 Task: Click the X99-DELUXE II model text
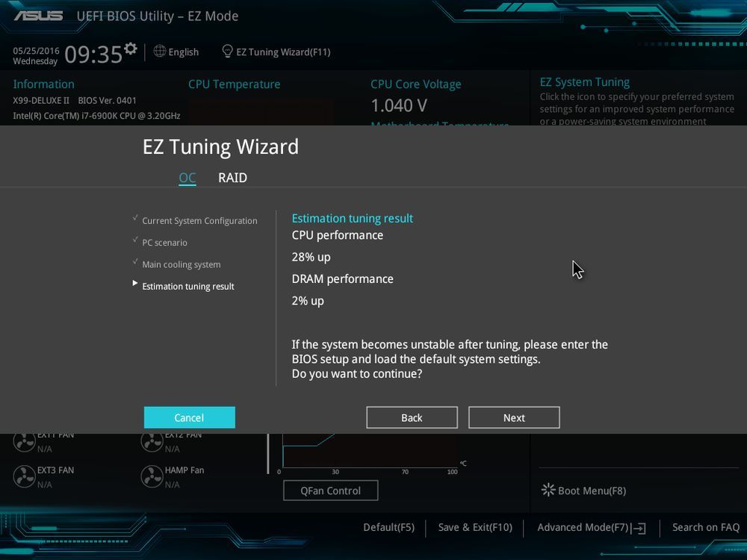pos(41,101)
